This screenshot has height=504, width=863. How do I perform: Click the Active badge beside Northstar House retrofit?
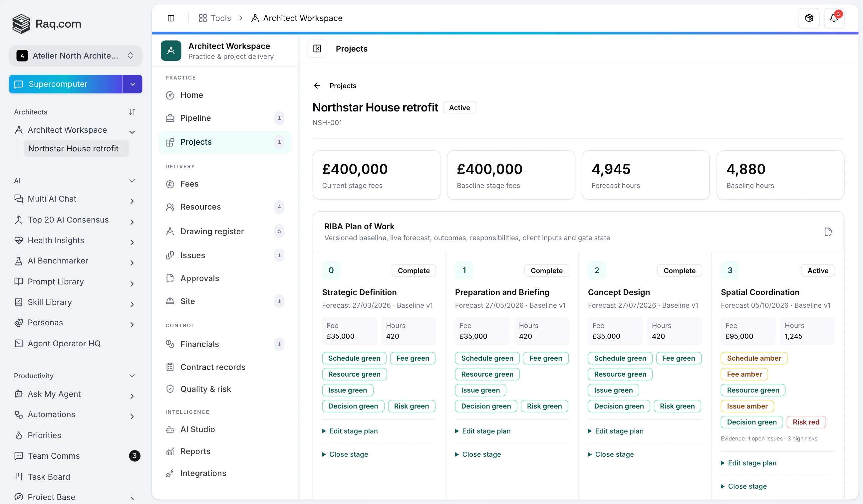point(459,107)
